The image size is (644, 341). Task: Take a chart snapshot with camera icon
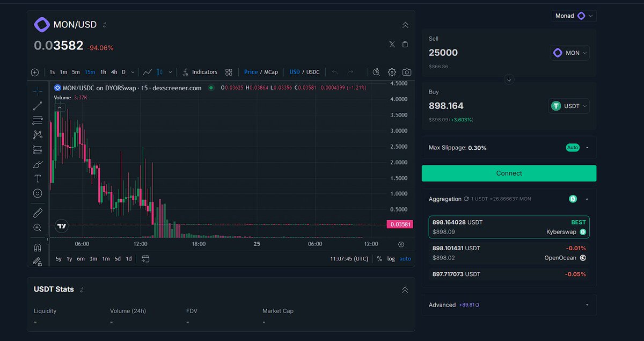click(407, 72)
